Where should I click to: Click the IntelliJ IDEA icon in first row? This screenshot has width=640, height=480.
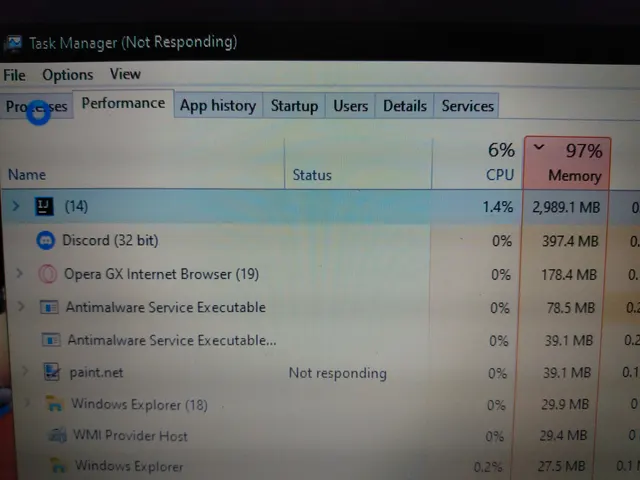[x=44, y=207]
